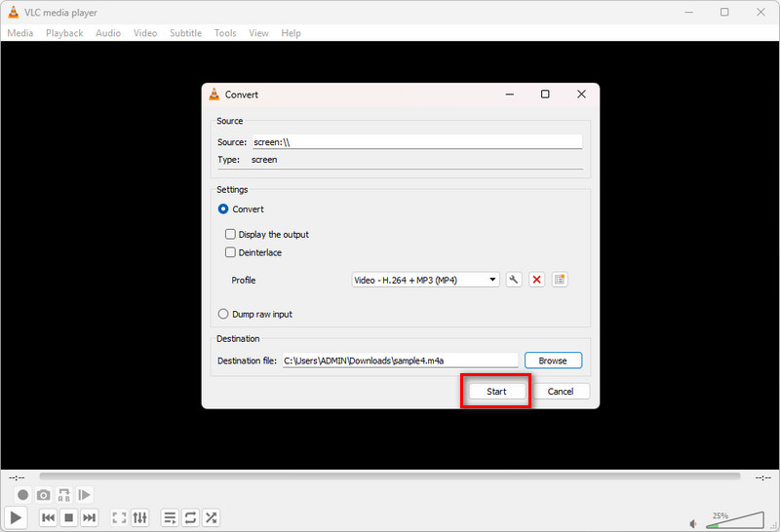
Task: Delete selected profile with red X
Action: tap(537, 280)
